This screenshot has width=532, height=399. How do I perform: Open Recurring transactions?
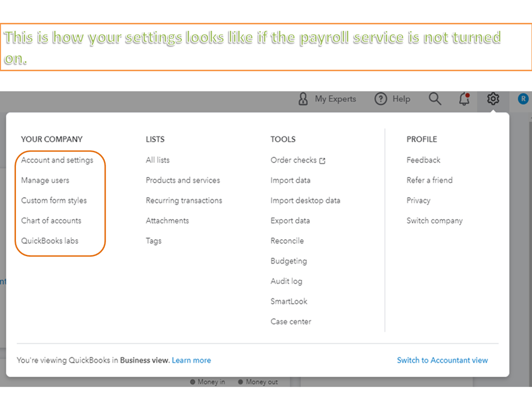pyautogui.click(x=184, y=200)
